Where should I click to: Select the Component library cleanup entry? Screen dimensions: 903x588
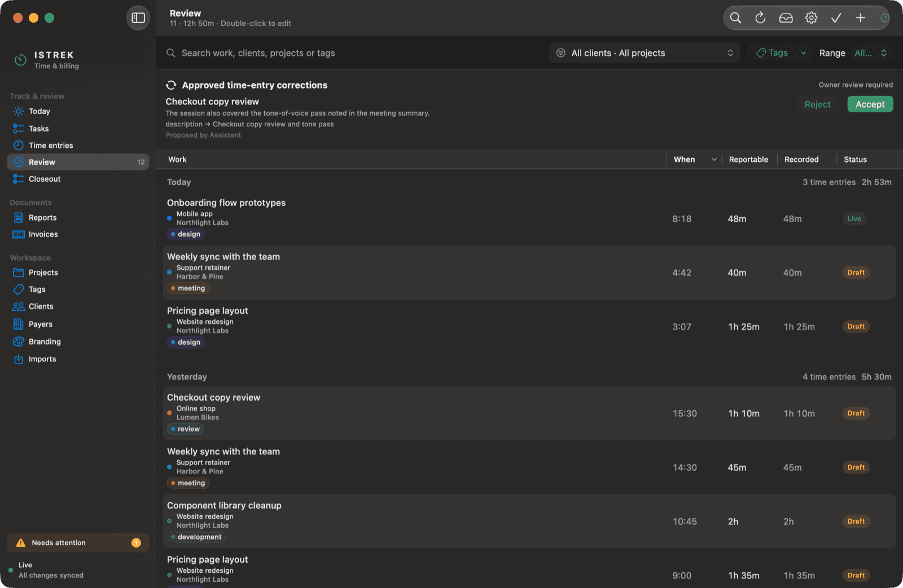click(x=529, y=521)
